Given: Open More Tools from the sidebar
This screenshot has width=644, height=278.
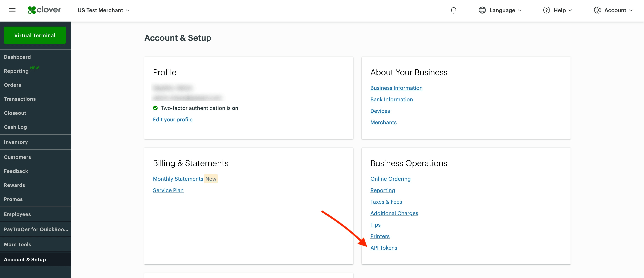Looking at the screenshot, I should [17, 244].
